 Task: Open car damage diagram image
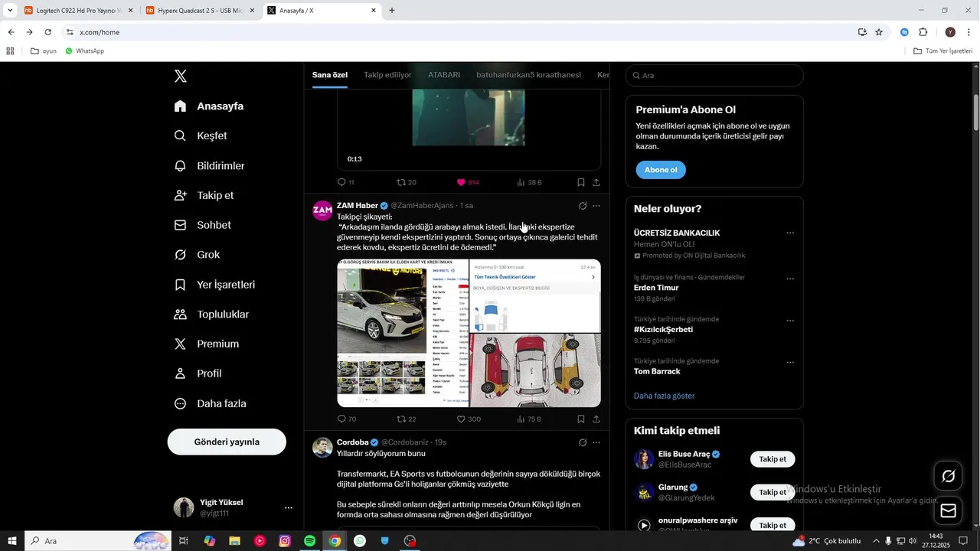(x=535, y=370)
